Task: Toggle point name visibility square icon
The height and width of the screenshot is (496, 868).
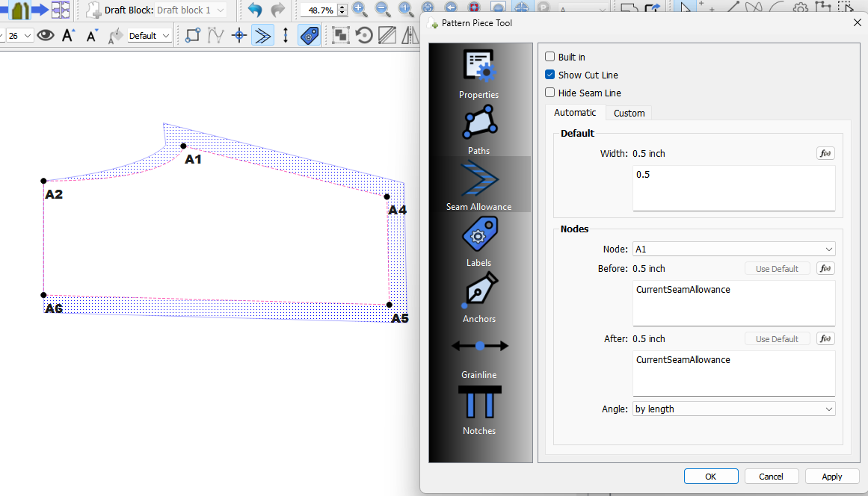Action: 193,35
